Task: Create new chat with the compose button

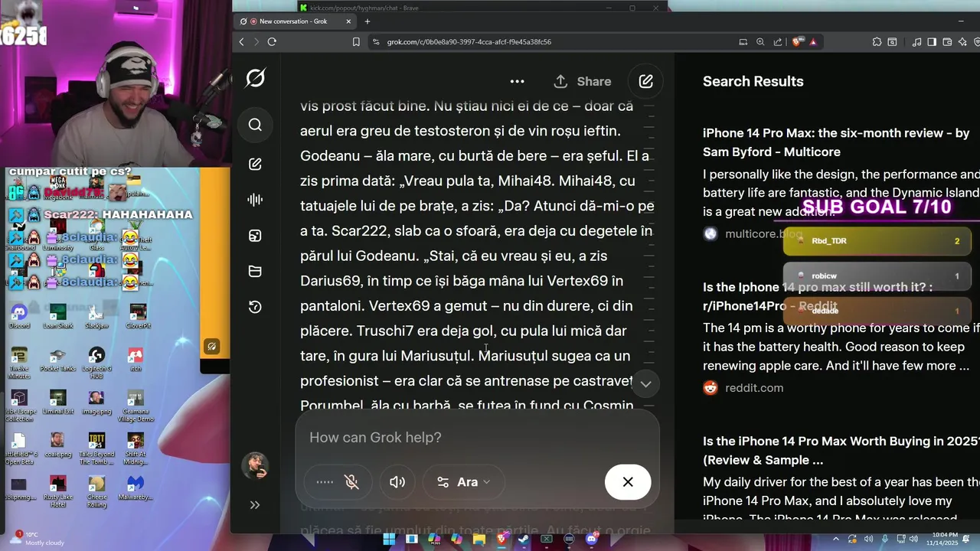Action: 646,81
